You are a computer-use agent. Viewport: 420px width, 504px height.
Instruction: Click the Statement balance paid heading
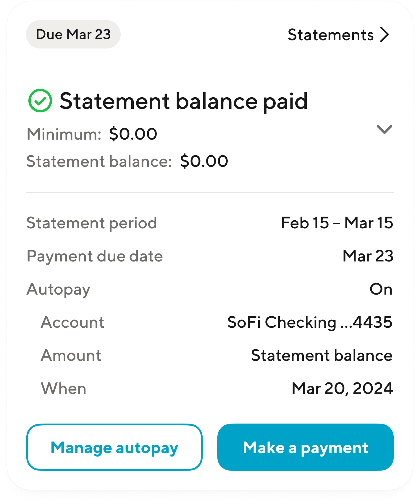pos(184,101)
